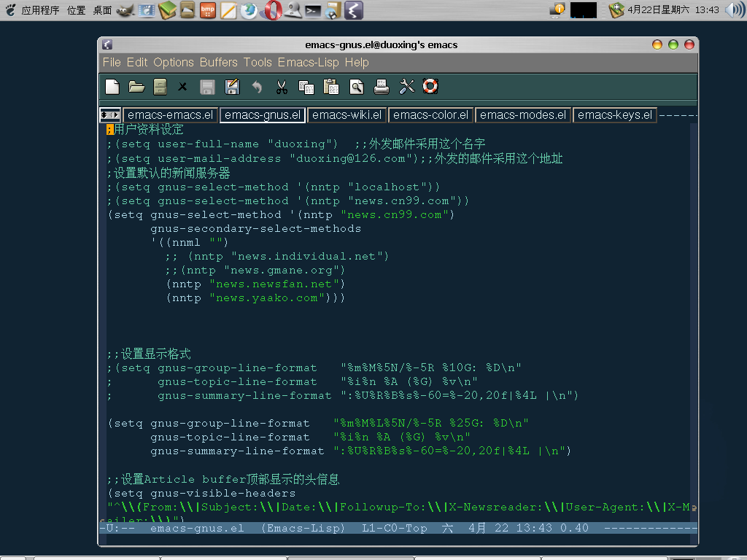Image resolution: width=747 pixels, height=560 pixels.
Task: Switch to the emacs-emacs.el tab
Action: coord(171,115)
